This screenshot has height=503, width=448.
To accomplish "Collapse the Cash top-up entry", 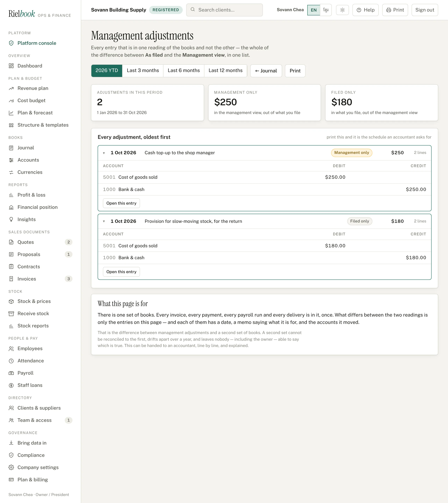I will coord(104,153).
